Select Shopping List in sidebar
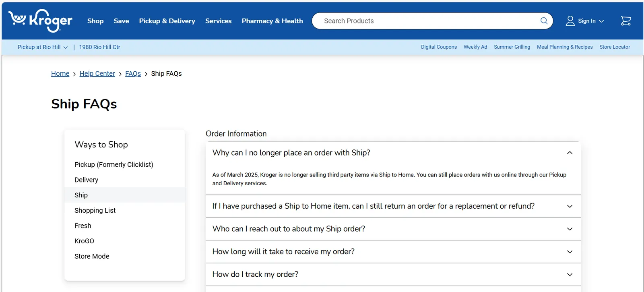 [x=125, y=211]
